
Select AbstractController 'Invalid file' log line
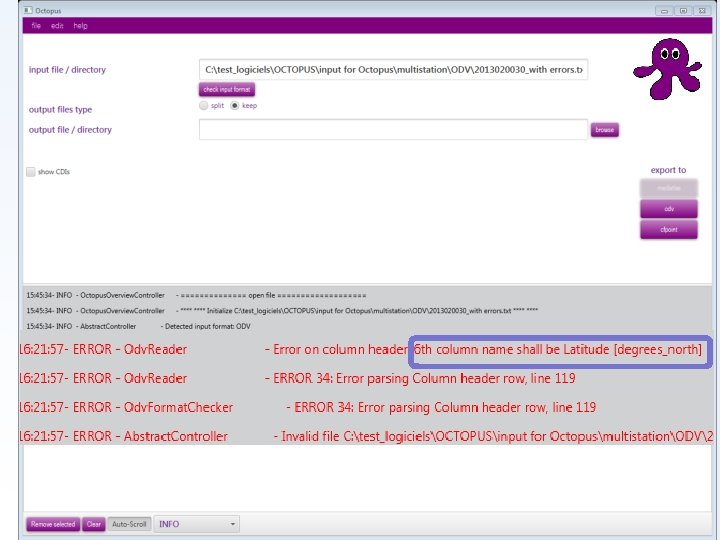pos(366,436)
